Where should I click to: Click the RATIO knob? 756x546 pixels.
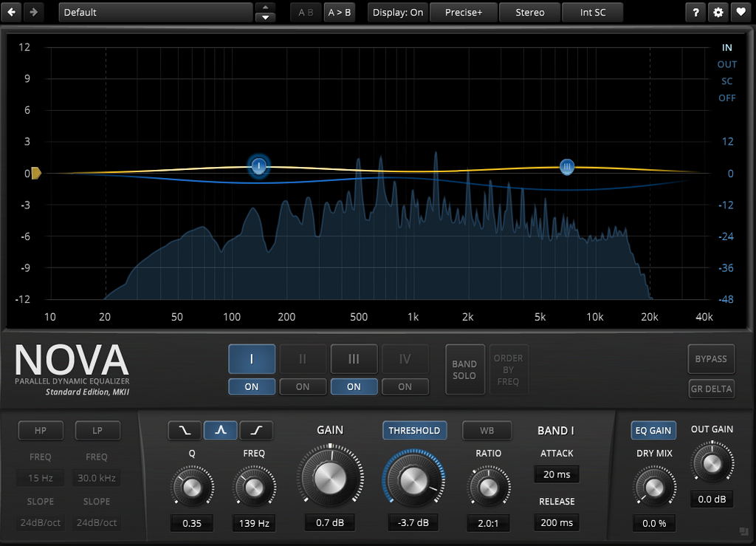(x=489, y=487)
